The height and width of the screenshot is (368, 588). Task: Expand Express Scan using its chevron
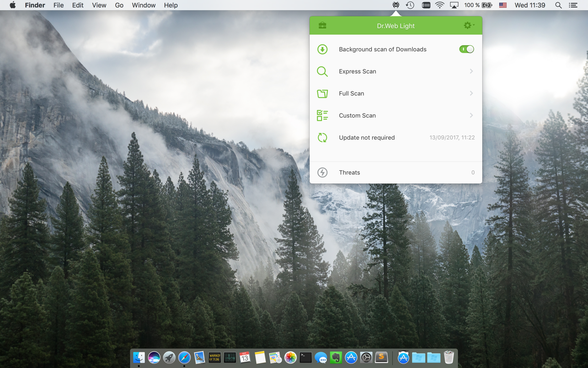click(471, 71)
